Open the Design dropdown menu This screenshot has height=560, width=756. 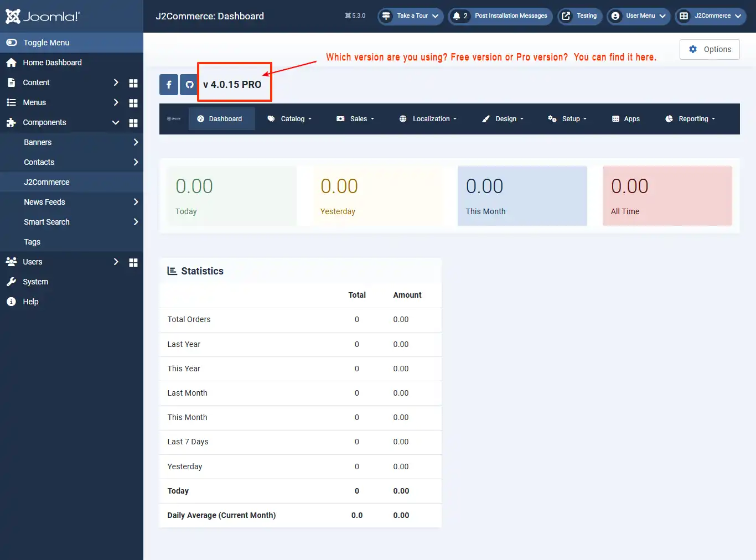click(x=503, y=119)
